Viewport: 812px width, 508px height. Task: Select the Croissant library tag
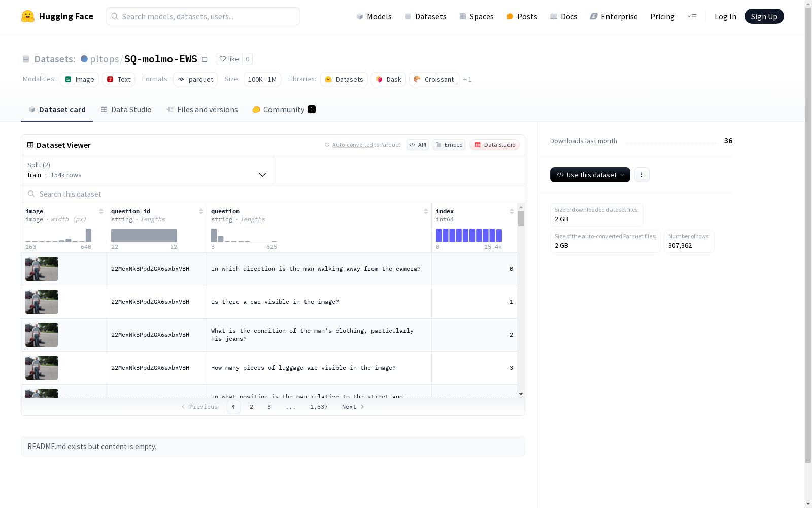point(434,79)
